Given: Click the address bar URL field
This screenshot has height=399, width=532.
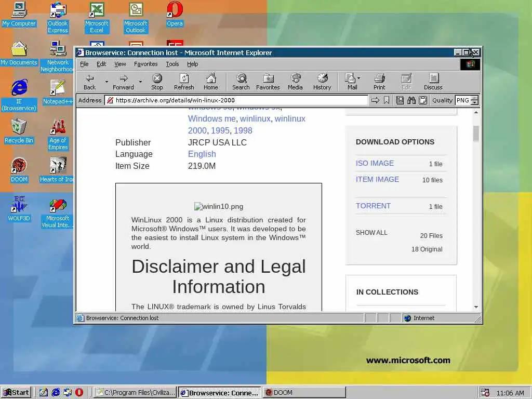Looking at the screenshot, I should (x=236, y=100).
